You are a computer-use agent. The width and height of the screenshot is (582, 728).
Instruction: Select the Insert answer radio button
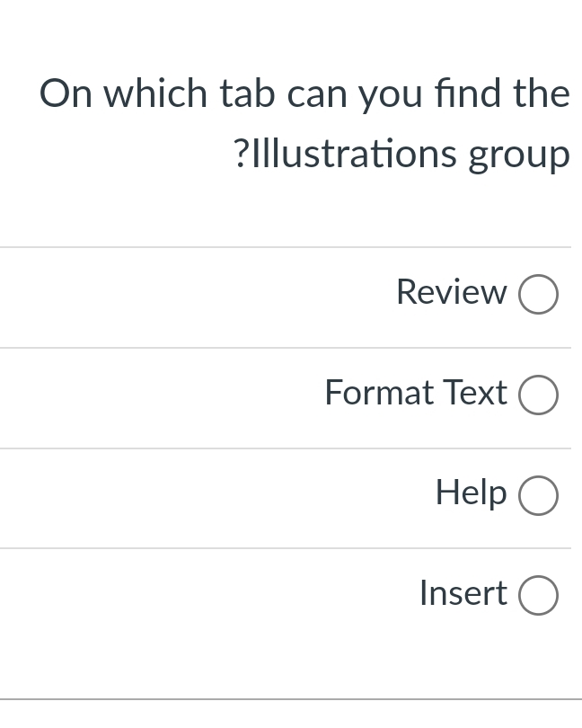(538, 594)
